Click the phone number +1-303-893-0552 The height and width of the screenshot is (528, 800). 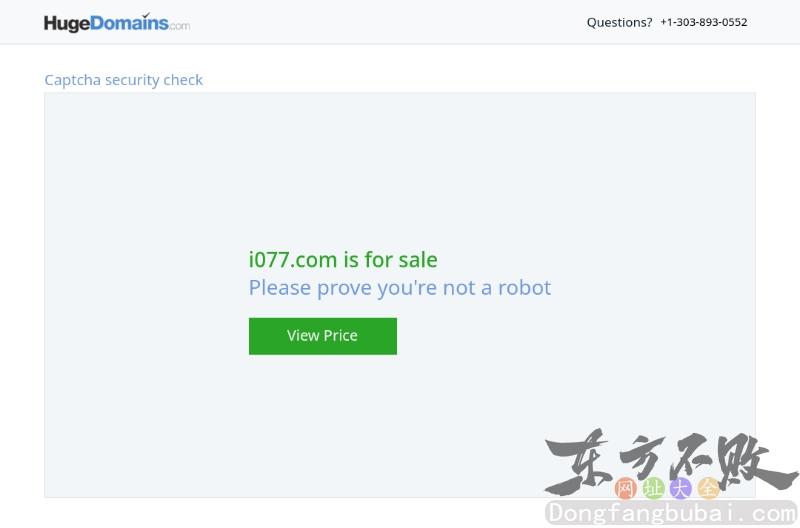pos(704,22)
